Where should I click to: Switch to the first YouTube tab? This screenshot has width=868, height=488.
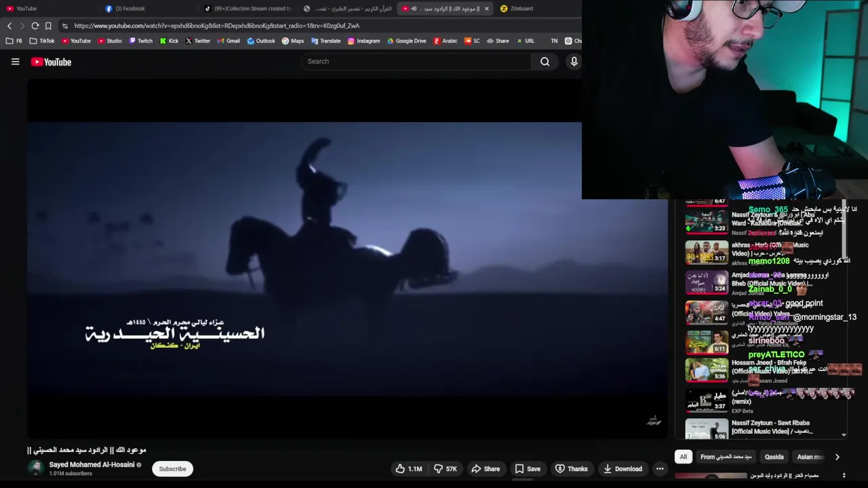click(x=47, y=9)
